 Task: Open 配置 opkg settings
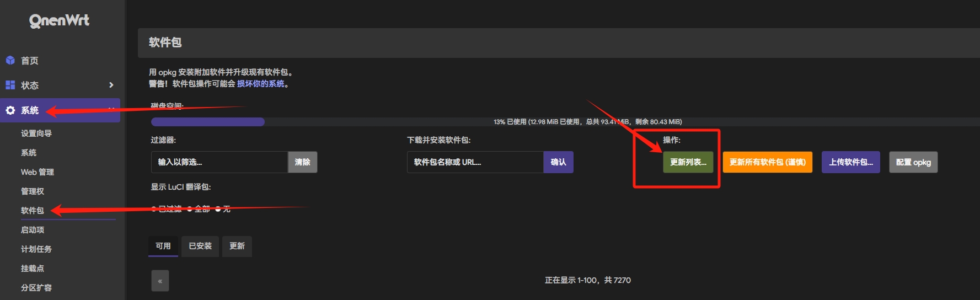913,162
